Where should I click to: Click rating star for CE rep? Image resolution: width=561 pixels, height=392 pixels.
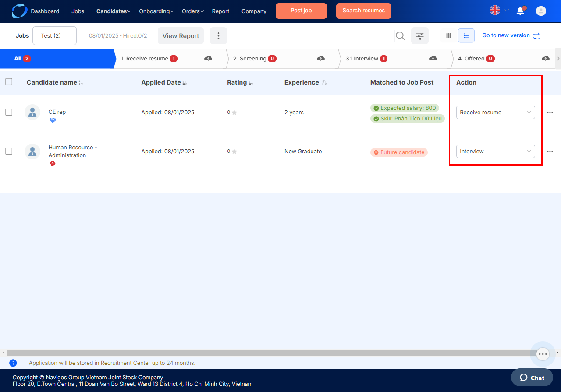click(x=234, y=113)
